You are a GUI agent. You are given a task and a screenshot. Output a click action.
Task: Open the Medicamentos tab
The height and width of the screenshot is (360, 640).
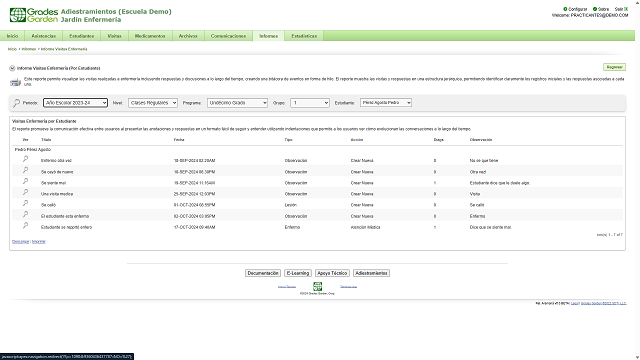tap(150, 36)
